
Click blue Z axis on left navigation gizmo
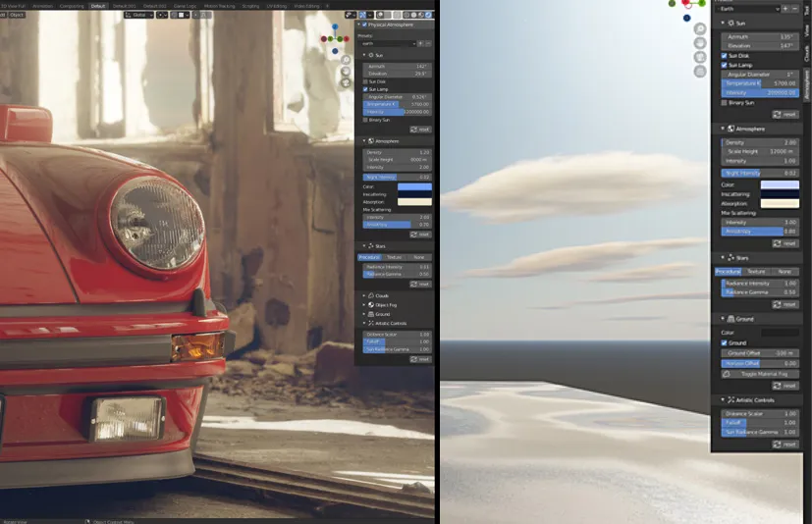[335, 26]
